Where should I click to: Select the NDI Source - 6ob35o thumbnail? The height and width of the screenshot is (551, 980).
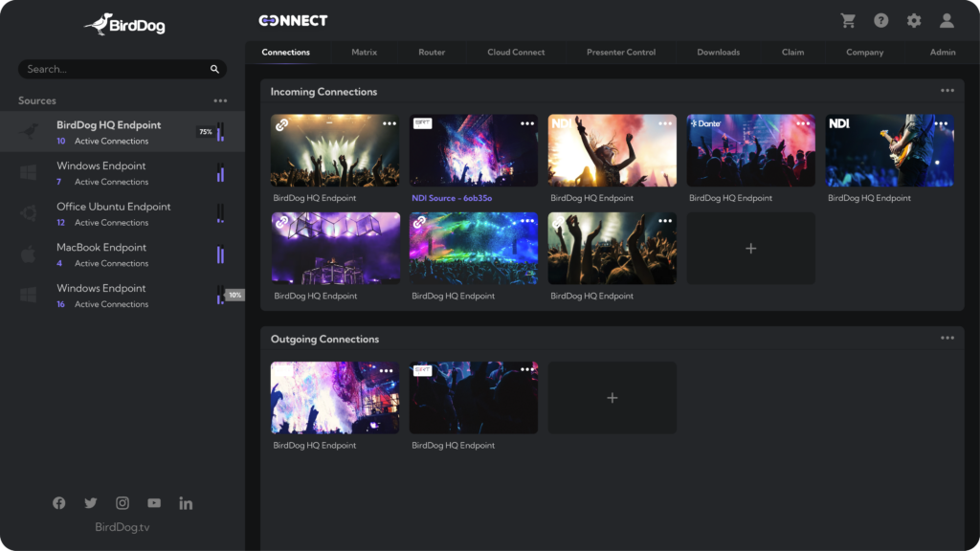click(474, 151)
